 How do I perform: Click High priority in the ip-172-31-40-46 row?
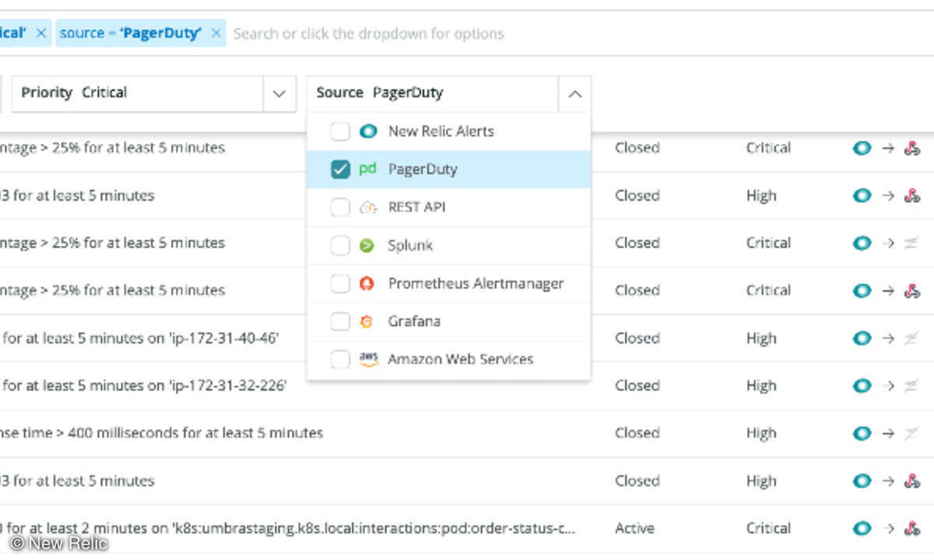click(x=761, y=338)
